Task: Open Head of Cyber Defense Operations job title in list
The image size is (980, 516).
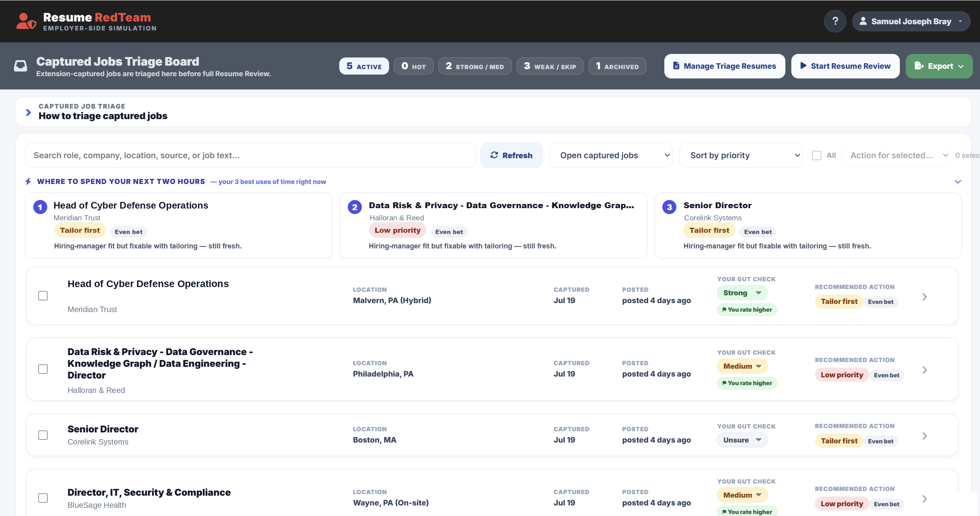Action: (x=148, y=284)
